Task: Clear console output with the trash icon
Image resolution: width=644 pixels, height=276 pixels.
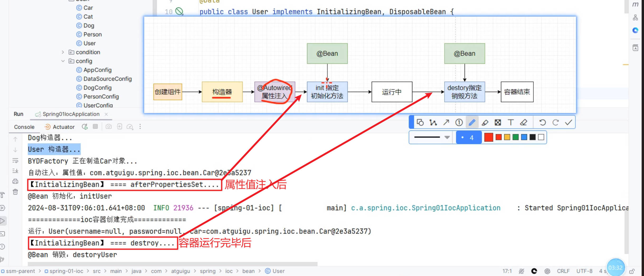Action: pos(15,192)
